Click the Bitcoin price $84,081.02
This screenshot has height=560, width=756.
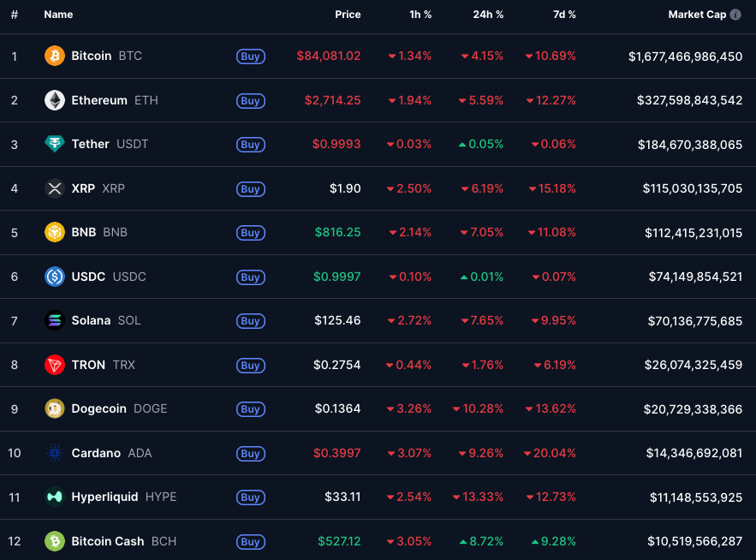click(x=328, y=56)
